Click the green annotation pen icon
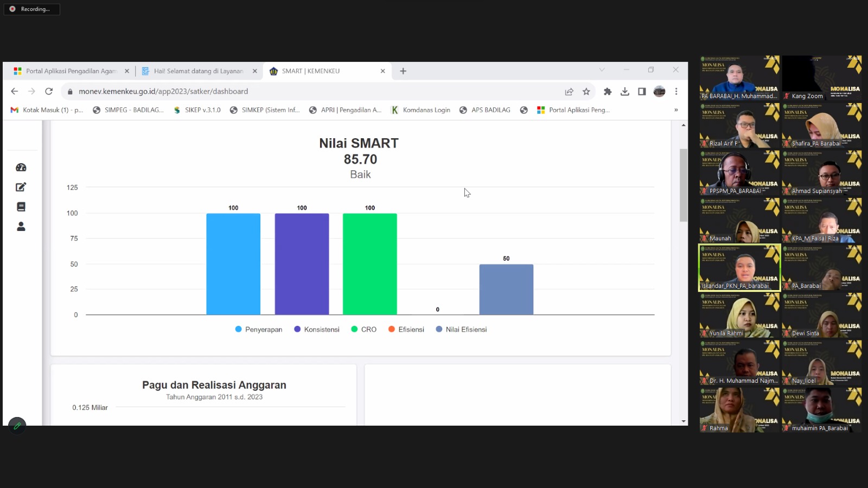The height and width of the screenshot is (488, 868). click(17, 426)
